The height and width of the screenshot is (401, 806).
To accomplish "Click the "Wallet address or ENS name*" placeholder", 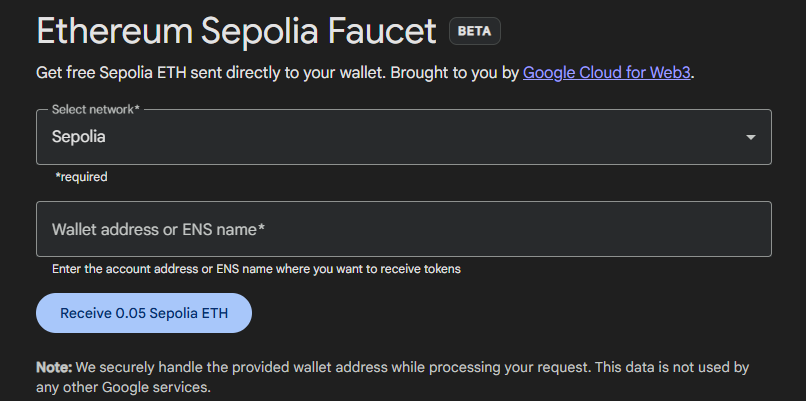I will point(158,229).
